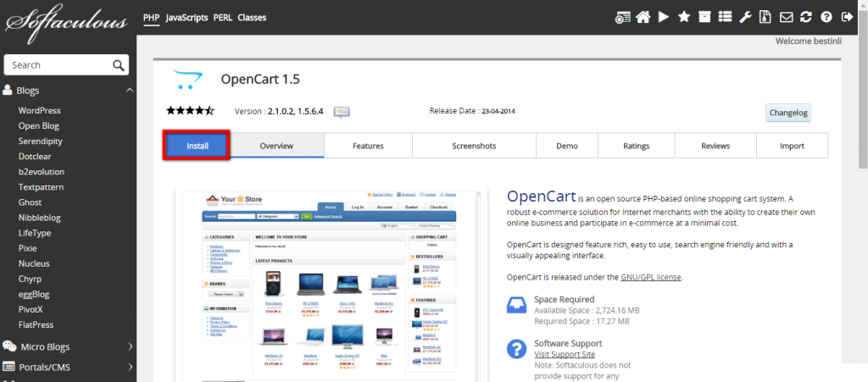868x382 pixels.
Task: Select Open Blog in sidebar
Action: coord(39,125)
